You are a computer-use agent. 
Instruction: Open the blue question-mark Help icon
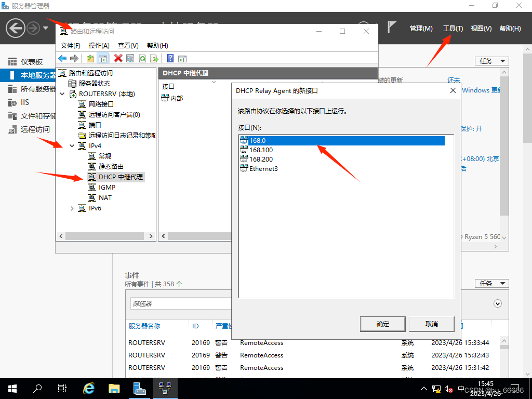(x=170, y=58)
